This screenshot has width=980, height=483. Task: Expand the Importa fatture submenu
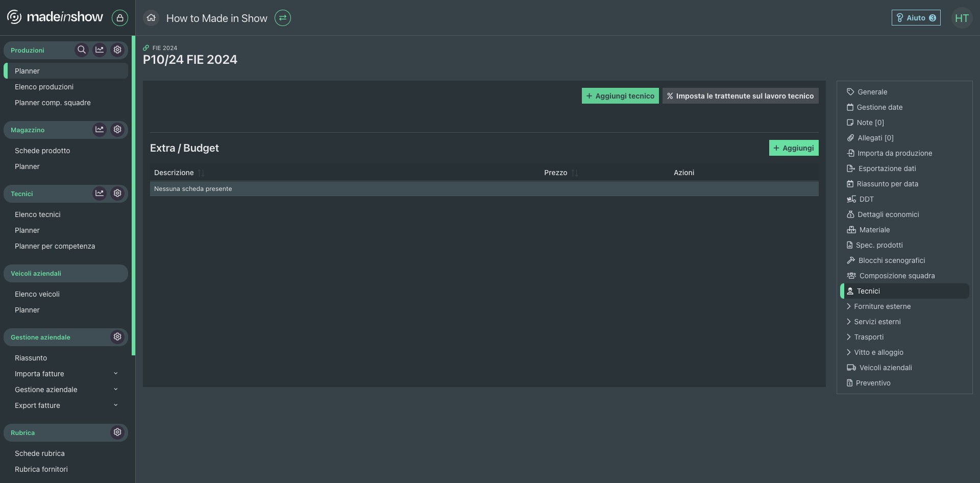click(115, 374)
